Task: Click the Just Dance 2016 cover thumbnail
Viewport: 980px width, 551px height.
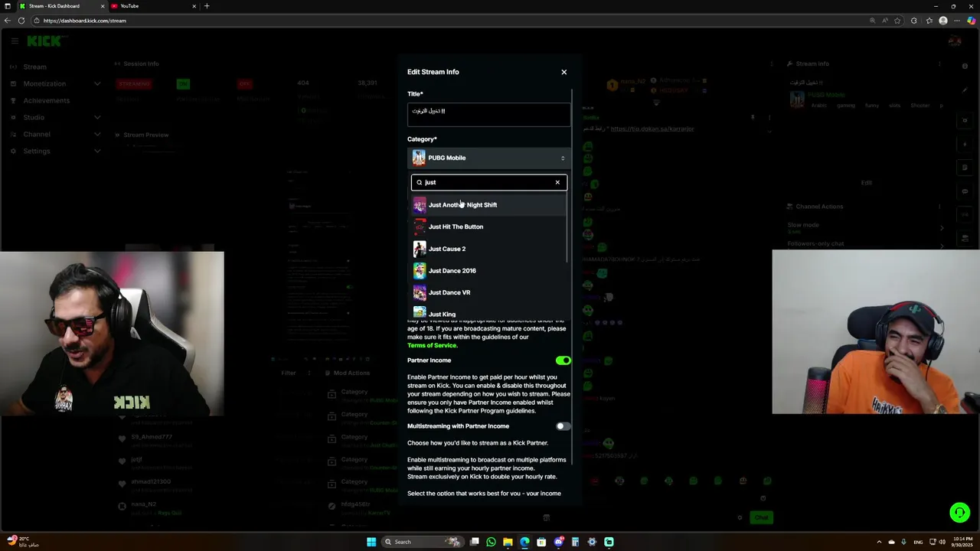Action: click(420, 270)
